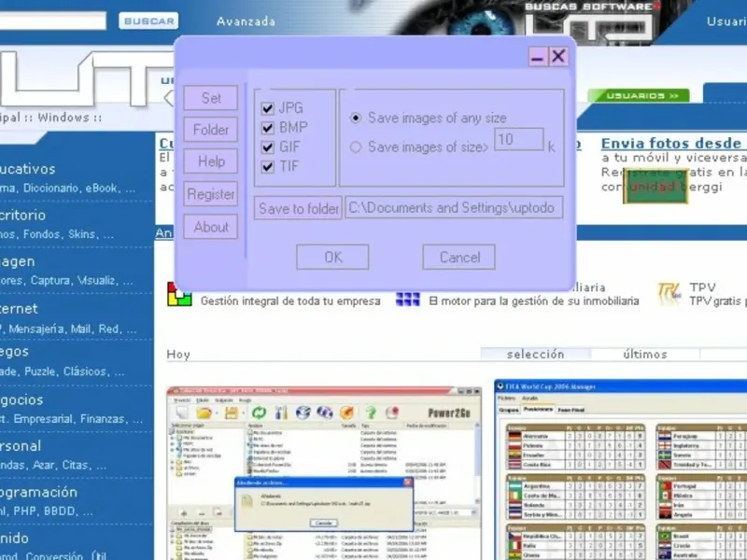Click the Register button
Viewport: 747px width, 560px height.
[x=211, y=194]
